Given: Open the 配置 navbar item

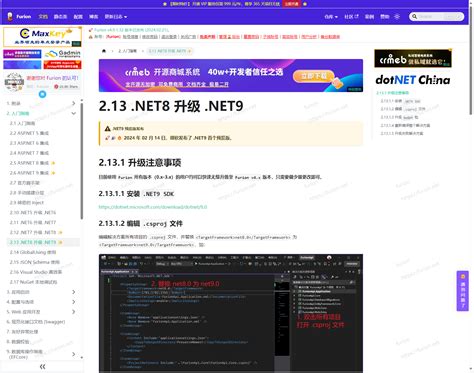Looking at the screenshot, I should 78,16.
